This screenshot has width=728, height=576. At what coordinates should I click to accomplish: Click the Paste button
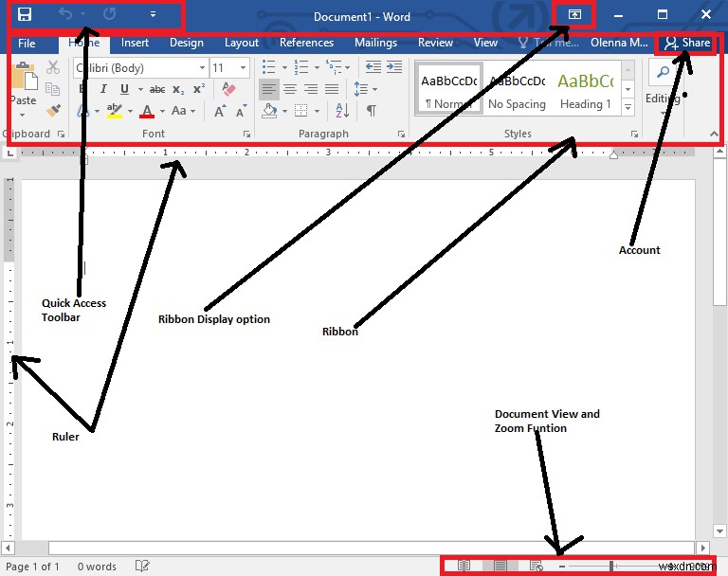coord(24,87)
